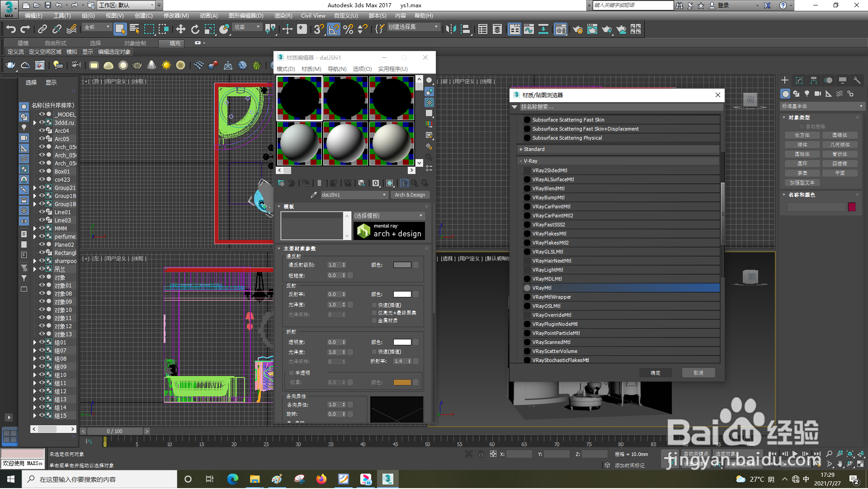Toggle visibility eye for Box01

[42, 171]
